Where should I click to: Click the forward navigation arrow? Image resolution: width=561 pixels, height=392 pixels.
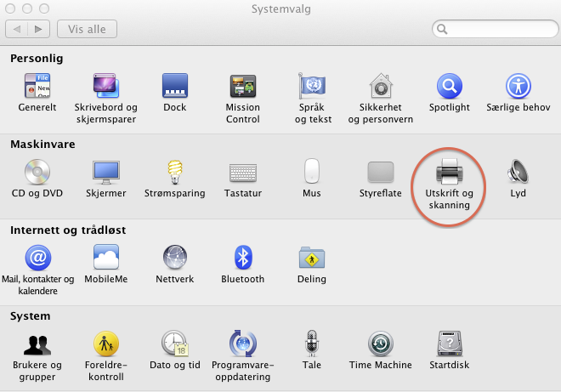tap(38, 29)
